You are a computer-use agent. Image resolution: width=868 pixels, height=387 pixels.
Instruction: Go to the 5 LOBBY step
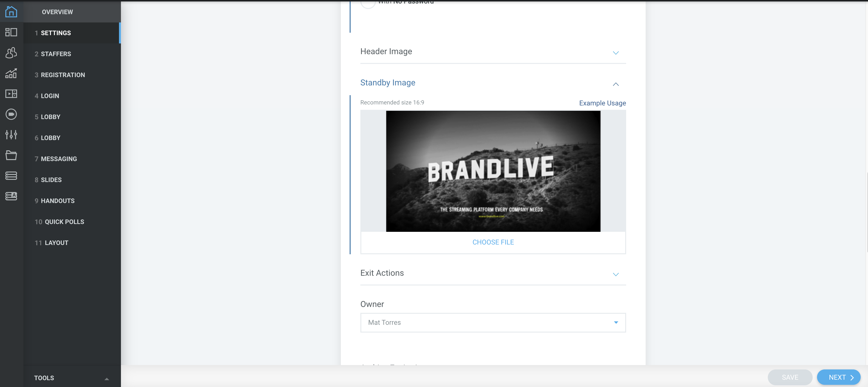pos(72,117)
